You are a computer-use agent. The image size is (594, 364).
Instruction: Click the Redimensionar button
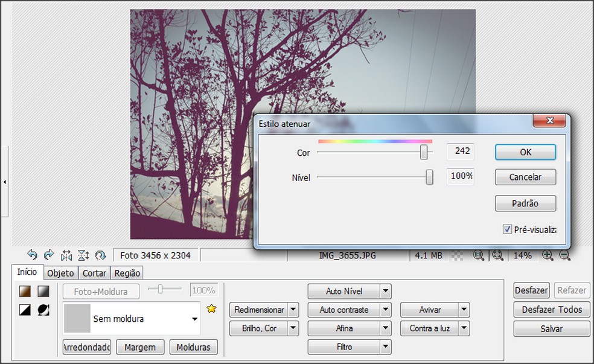tap(259, 310)
